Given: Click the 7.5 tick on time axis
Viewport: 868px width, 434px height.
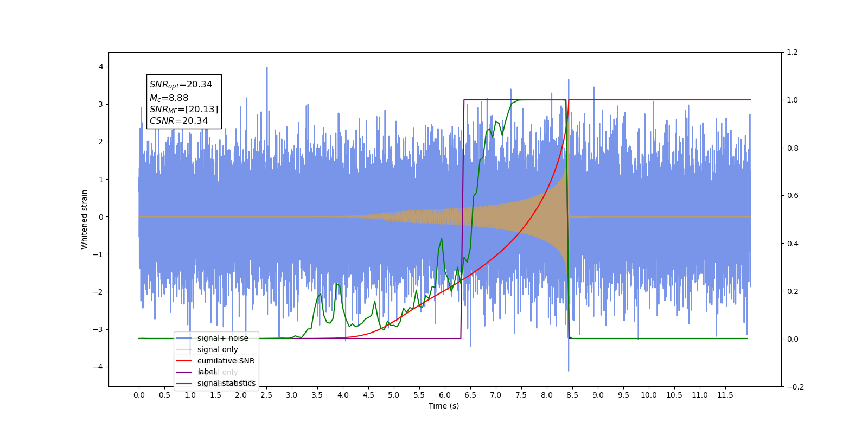Looking at the screenshot, I should coord(521,395).
